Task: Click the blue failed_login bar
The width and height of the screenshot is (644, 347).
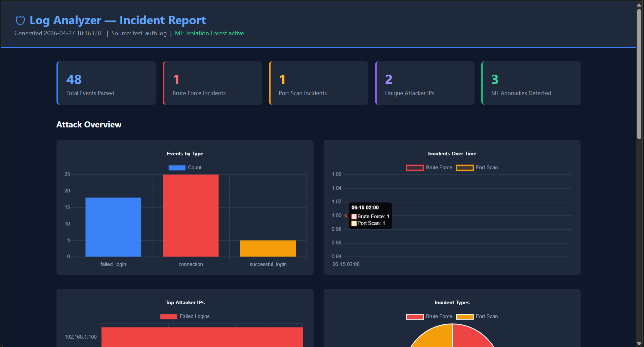Action: [x=113, y=227]
